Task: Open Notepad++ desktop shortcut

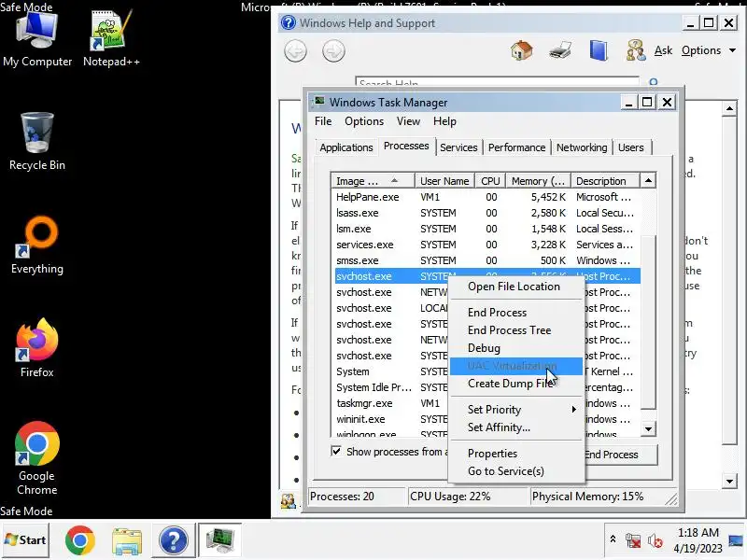Action: pyautogui.click(x=111, y=38)
